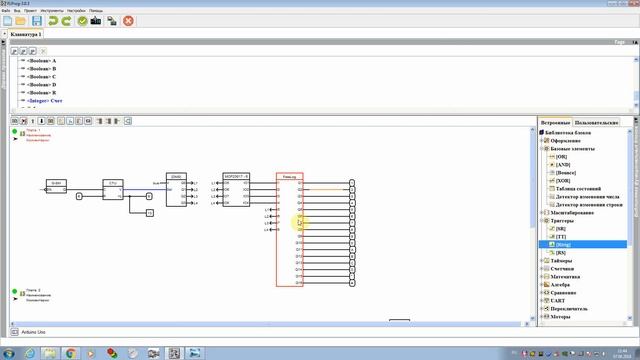Click the Arduino Uno controller label

click(33, 332)
